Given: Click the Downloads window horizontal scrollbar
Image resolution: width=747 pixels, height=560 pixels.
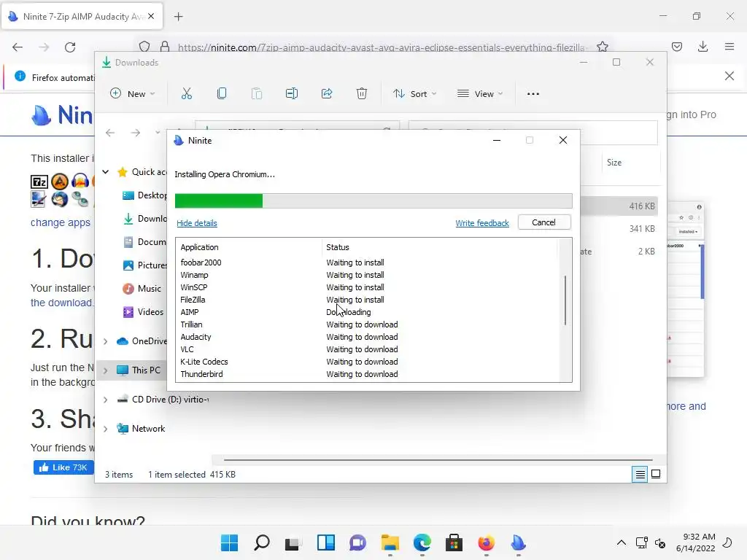Looking at the screenshot, I should tap(438, 459).
